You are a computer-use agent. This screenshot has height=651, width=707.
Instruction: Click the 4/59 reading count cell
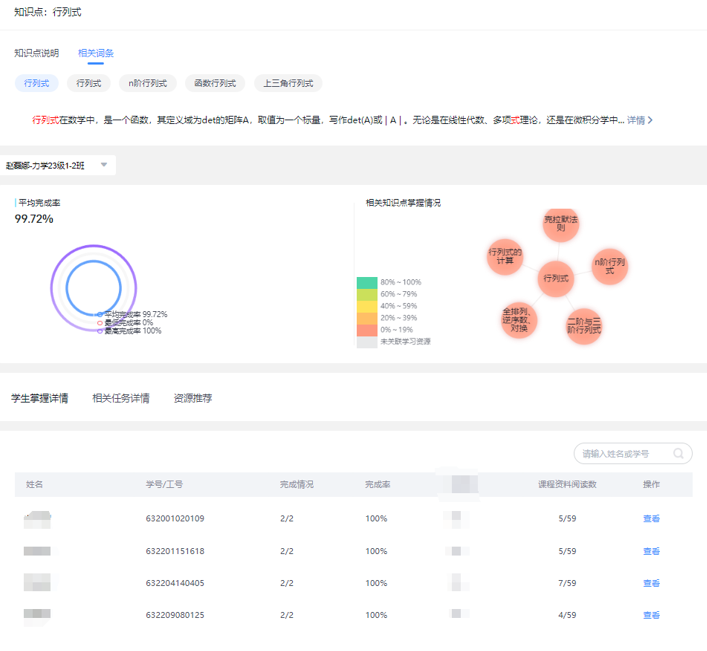tap(567, 615)
